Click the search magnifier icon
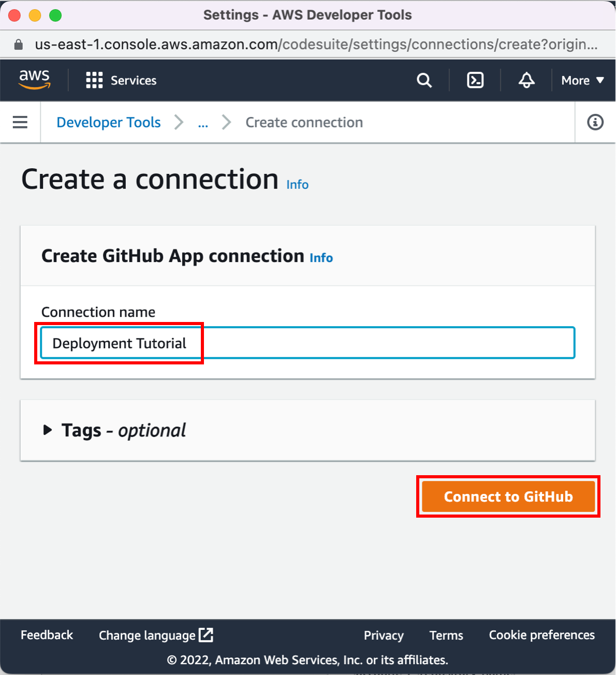The height and width of the screenshot is (675, 616). (x=424, y=80)
